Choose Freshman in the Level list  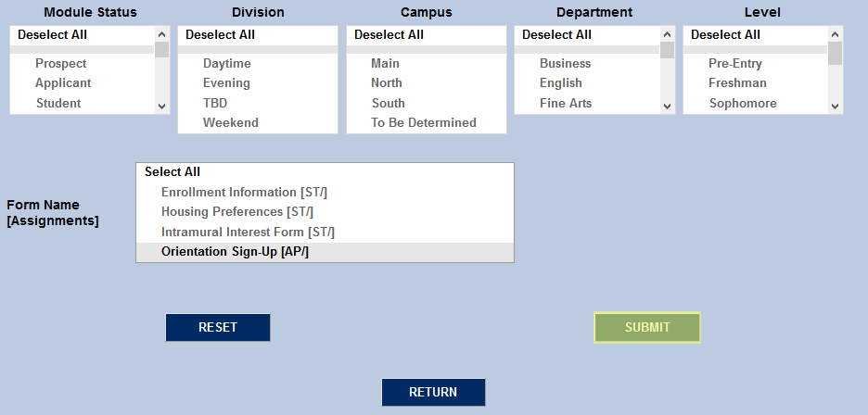(737, 83)
